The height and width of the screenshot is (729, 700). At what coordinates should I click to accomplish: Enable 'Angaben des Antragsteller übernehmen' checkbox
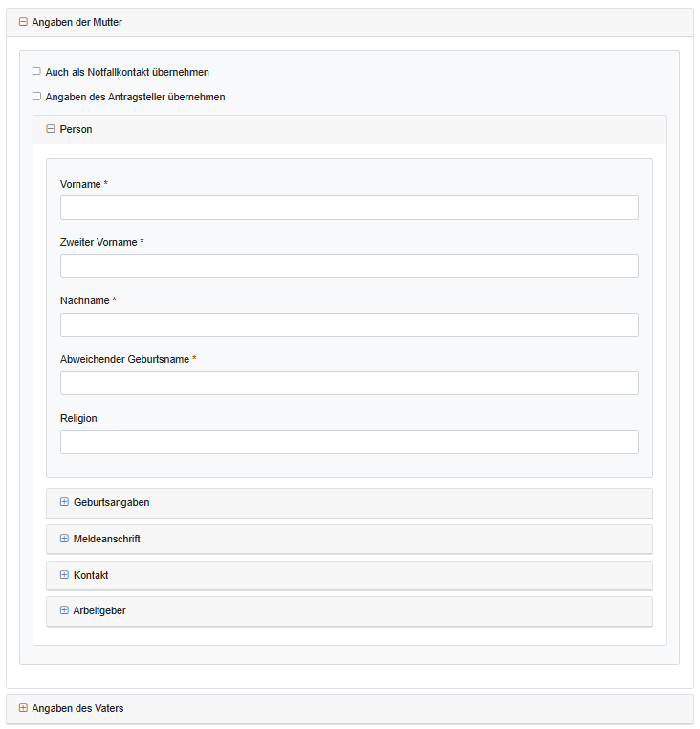[36, 96]
